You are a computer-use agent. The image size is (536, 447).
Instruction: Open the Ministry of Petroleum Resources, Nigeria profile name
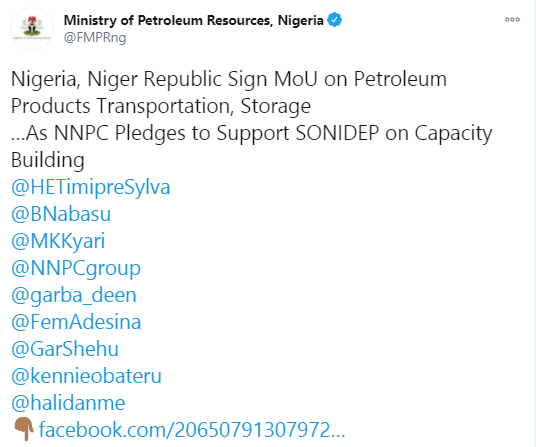pos(193,20)
